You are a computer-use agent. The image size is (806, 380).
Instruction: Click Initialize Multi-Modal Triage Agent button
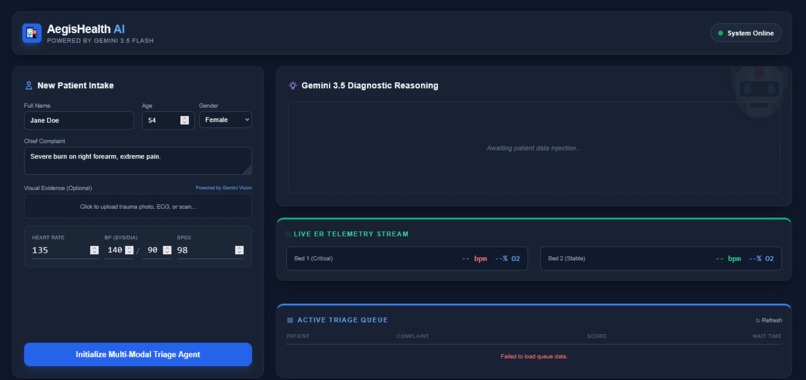[138, 354]
